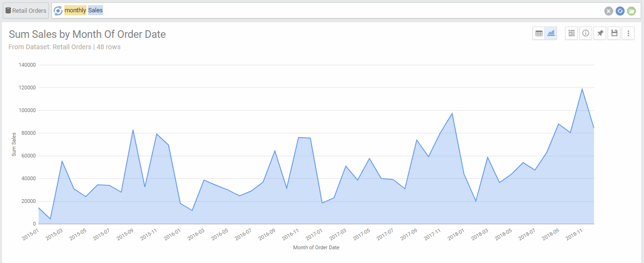Click the 2015-01 x-axis label

(30, 234)
